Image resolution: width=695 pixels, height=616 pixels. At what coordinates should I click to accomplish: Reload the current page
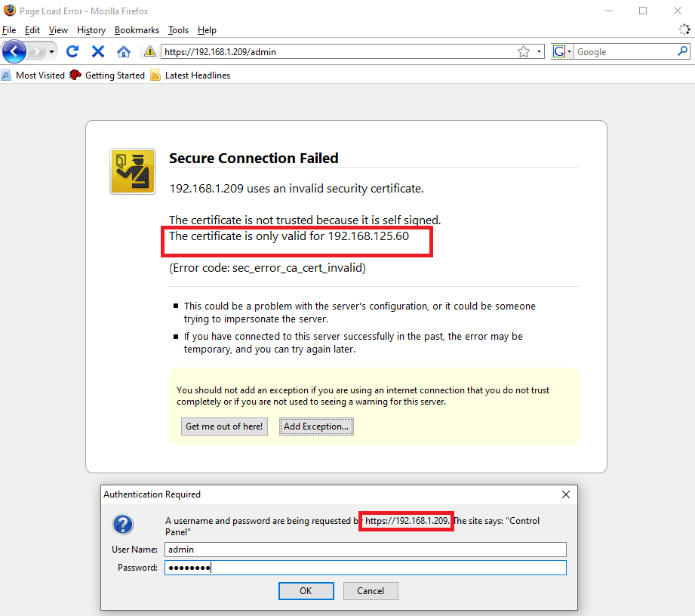72,52
